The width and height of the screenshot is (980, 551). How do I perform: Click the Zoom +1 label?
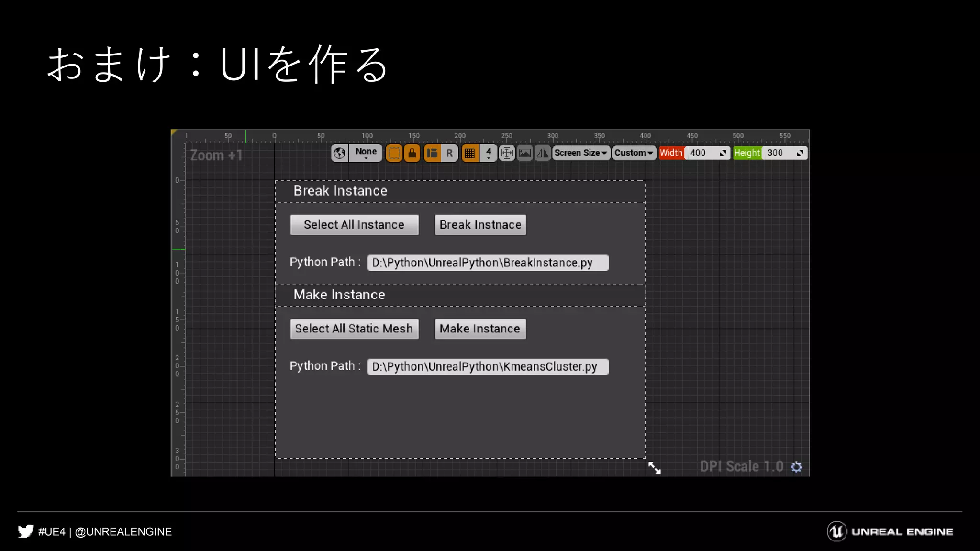tap(216, 155)
